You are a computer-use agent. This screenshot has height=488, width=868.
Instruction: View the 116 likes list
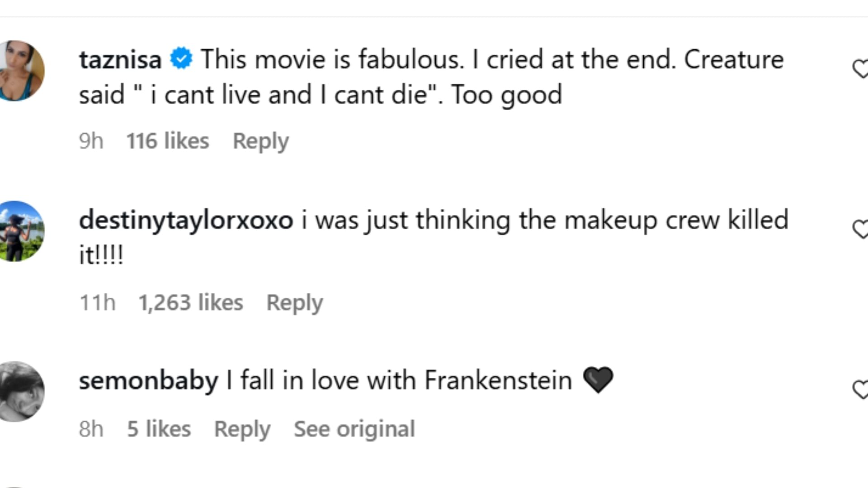(168, 141)
